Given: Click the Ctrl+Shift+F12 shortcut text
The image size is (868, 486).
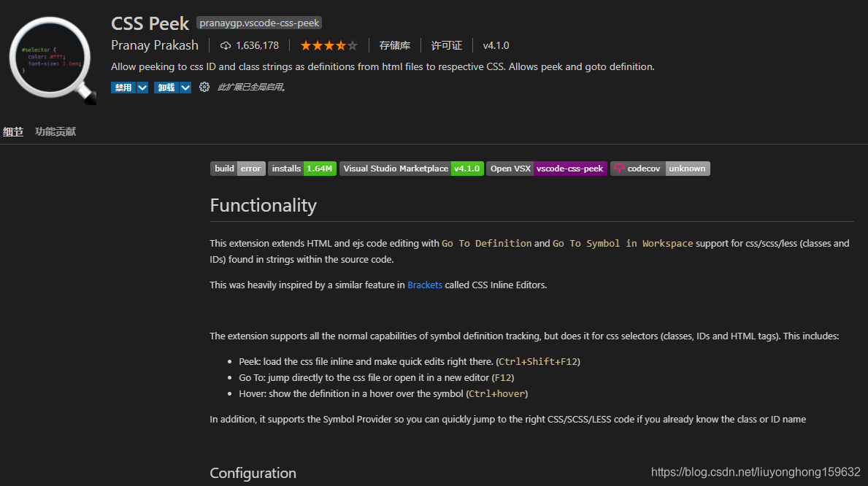Looking at the screenshot, I should pos(538,362).
